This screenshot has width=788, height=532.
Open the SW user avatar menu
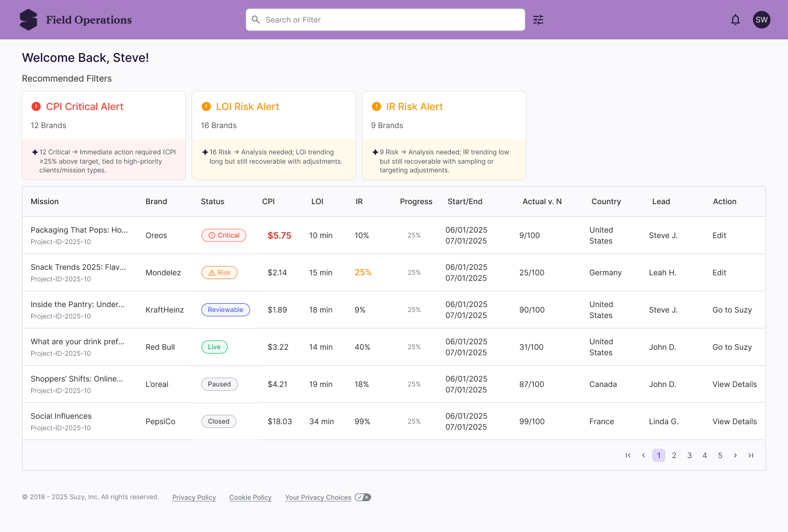(762, 20)
